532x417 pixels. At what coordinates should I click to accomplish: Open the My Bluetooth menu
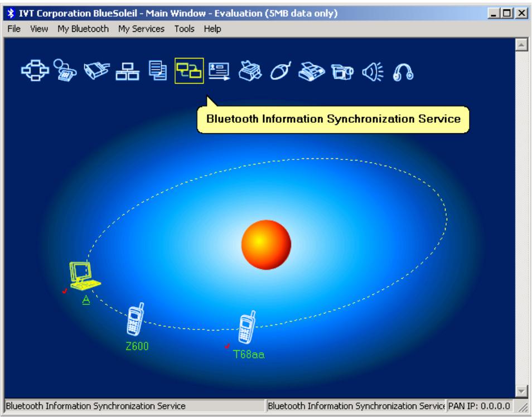[x=83, y=29]
